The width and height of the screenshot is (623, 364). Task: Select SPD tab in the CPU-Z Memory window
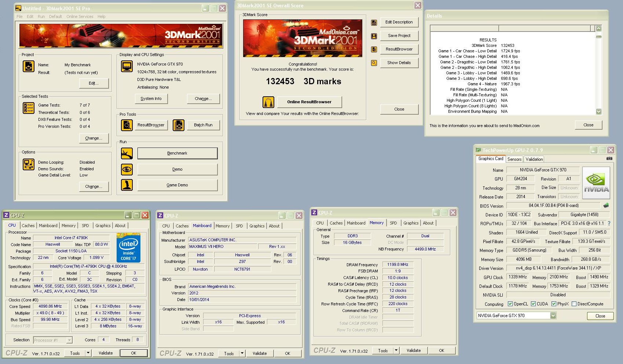pyautogui.click(x=393, y=223)
